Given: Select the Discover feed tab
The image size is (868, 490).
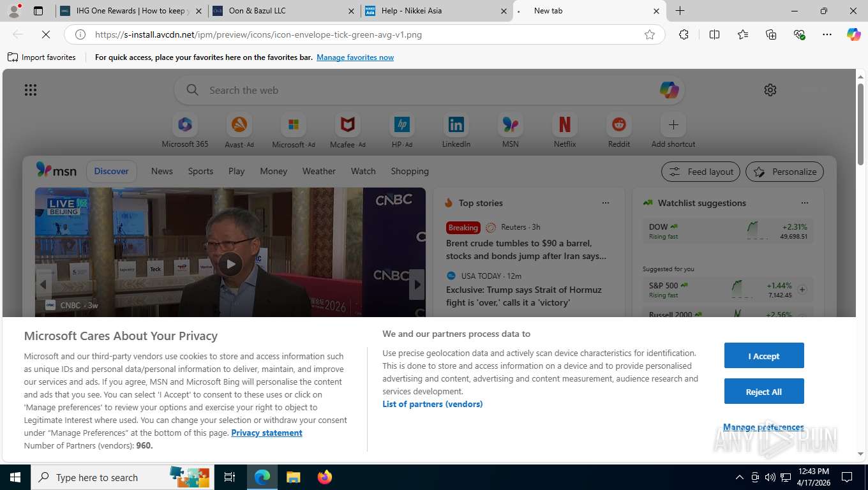Looking at the screenshot, I should tap(112, 171).
